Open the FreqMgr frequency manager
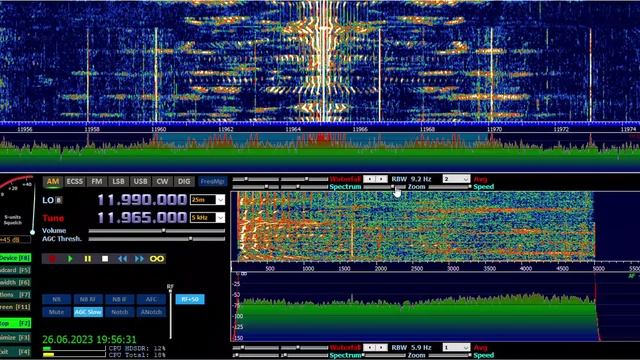640x360 pixels. 212,182
